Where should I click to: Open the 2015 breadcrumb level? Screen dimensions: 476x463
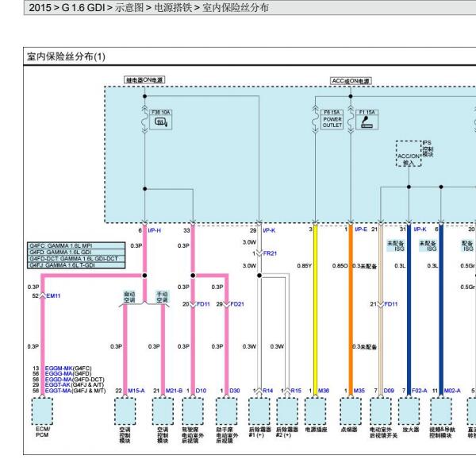tap(40, 8)
